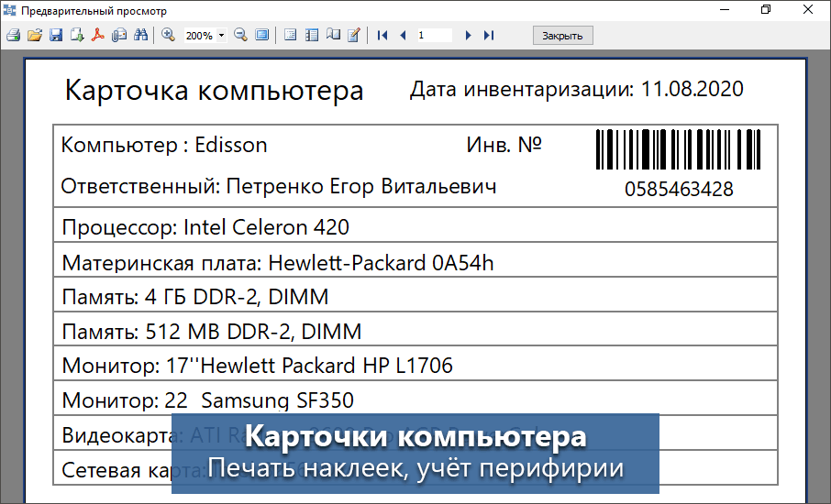Find text with the binoculars icon
The image size is (831, 504).
click(x=140, y=36)
